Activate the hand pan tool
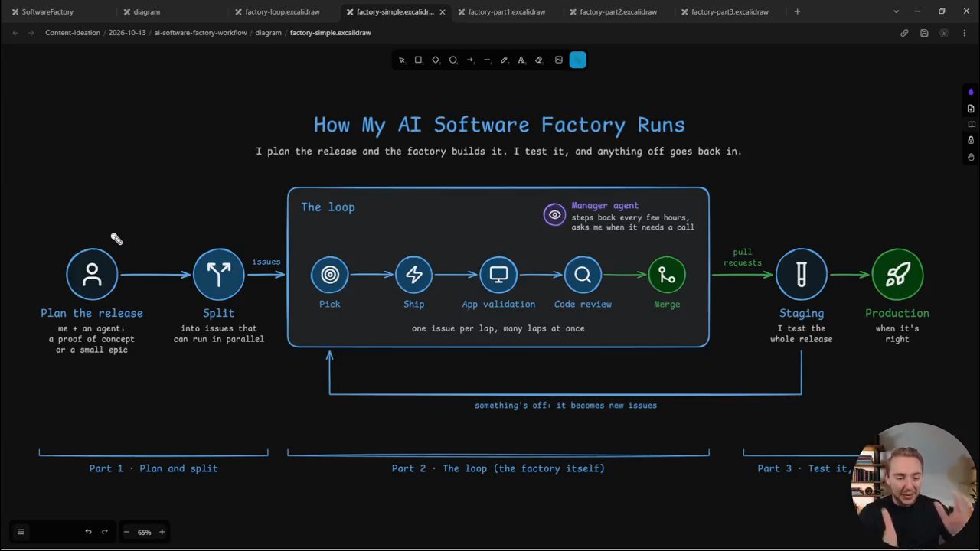Viewport: 980px width, 551px height. point(971,157)
